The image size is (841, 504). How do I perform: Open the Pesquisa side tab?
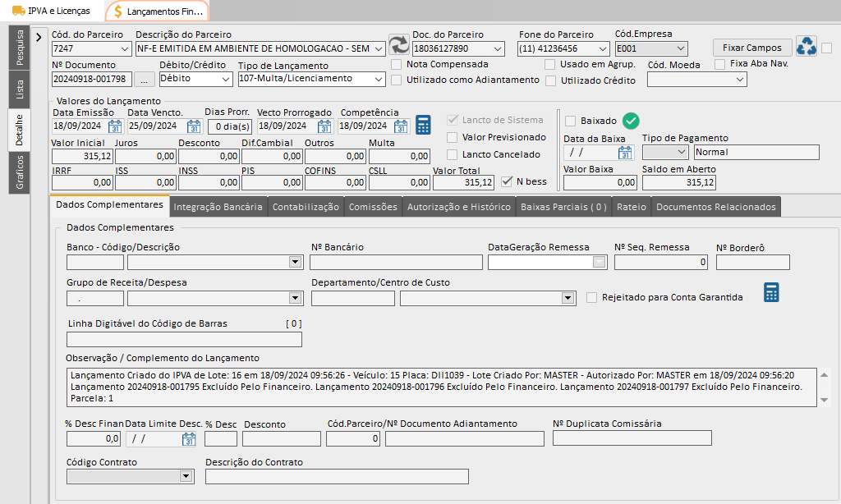[20, 48]
